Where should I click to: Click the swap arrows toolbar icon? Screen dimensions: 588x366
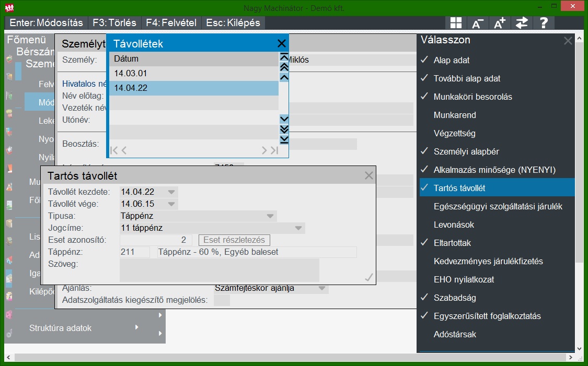click(x=522, y=23)
